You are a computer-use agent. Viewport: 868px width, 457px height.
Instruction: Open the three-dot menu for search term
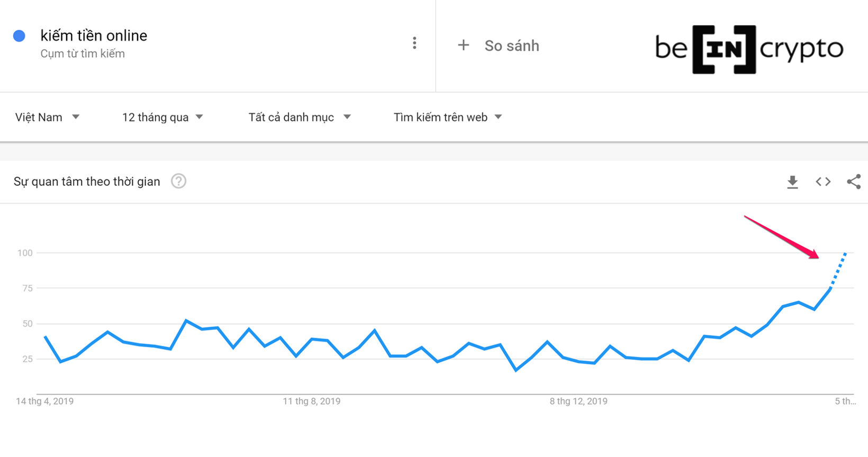(x=414, y=43)
